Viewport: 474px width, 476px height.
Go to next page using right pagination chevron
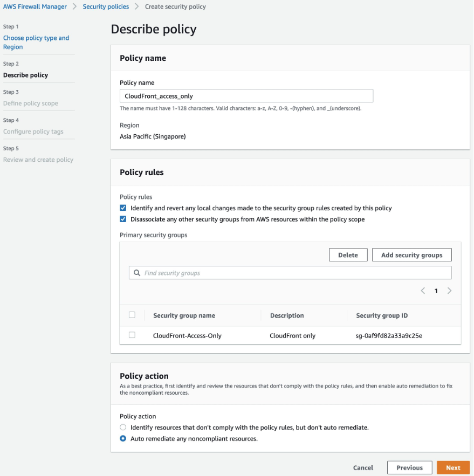[x=449, y=291]
